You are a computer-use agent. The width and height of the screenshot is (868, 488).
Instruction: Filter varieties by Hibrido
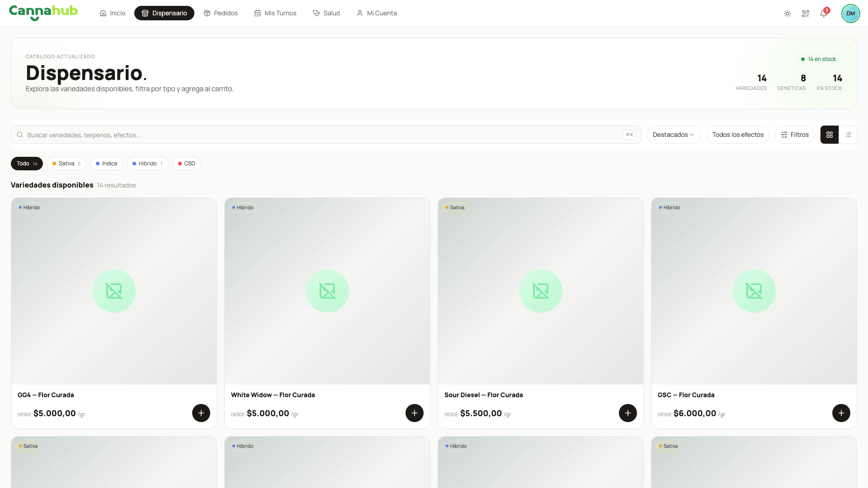pos(147,164)
